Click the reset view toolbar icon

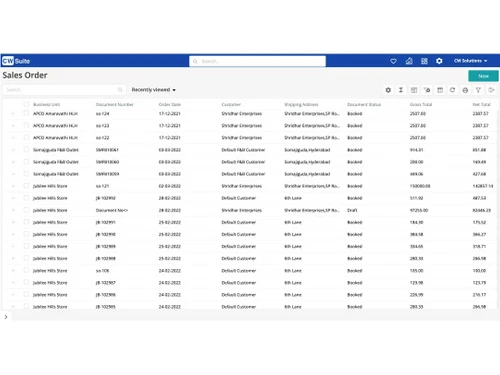427,90
